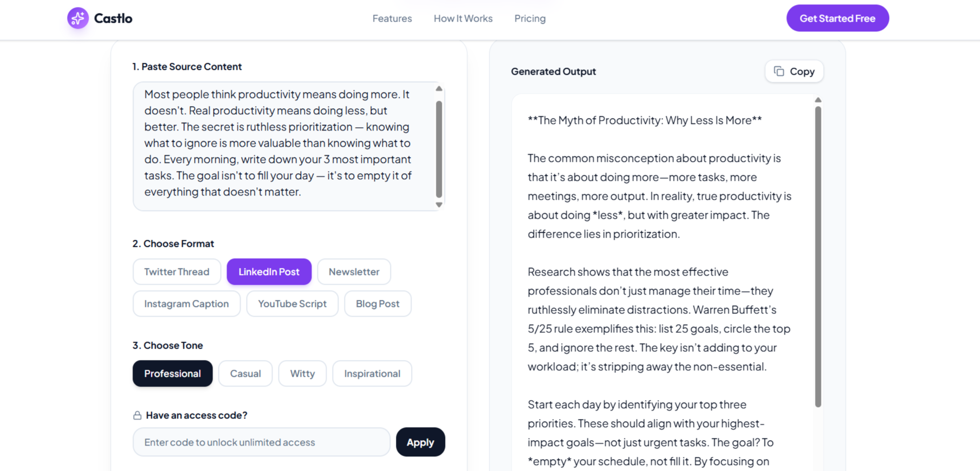
Task: Click the Get Started Free button
Action: [x=837, y=18]
